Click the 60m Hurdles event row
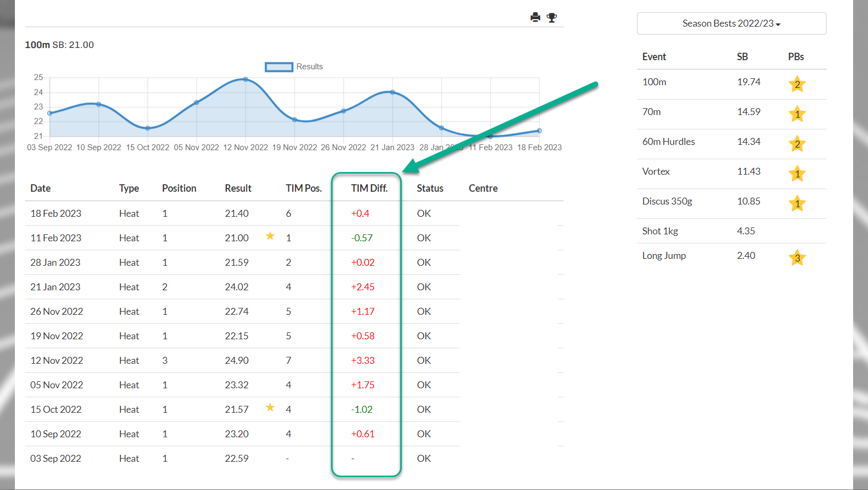 732,144
